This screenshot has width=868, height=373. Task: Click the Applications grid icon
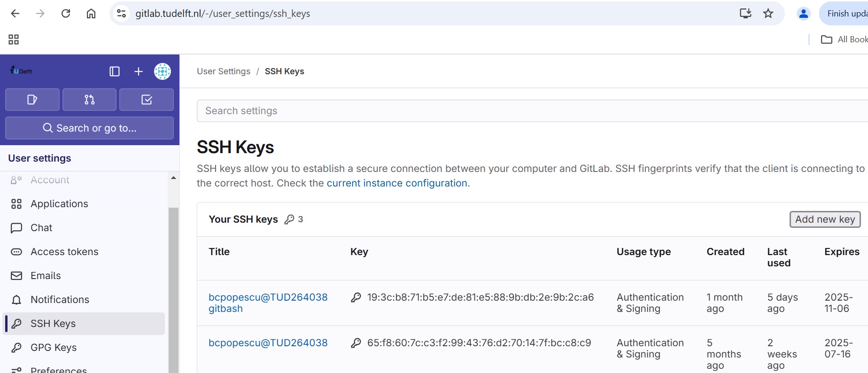point(16,204)
